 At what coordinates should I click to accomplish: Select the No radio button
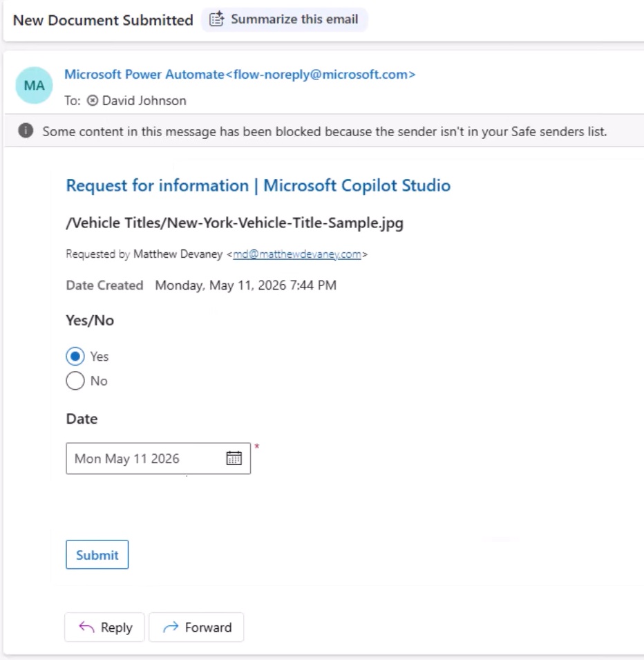[x=75, y=381]
